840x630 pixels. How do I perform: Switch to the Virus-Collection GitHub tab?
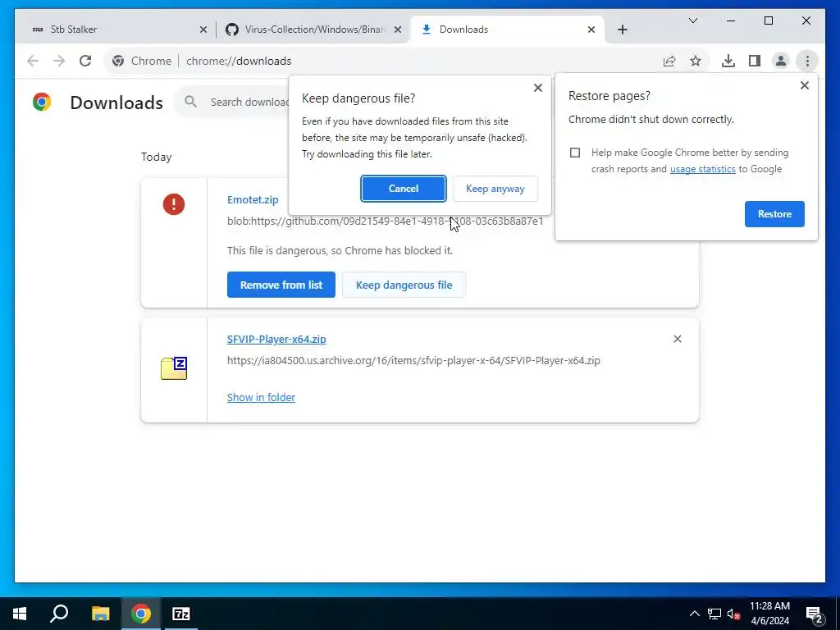(314, 30)
